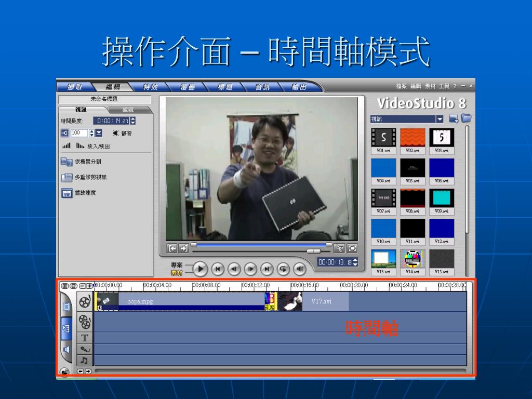Viewport: 532px width, 399px height.
Task: Step to the previous frame
Action: point(234,269)
